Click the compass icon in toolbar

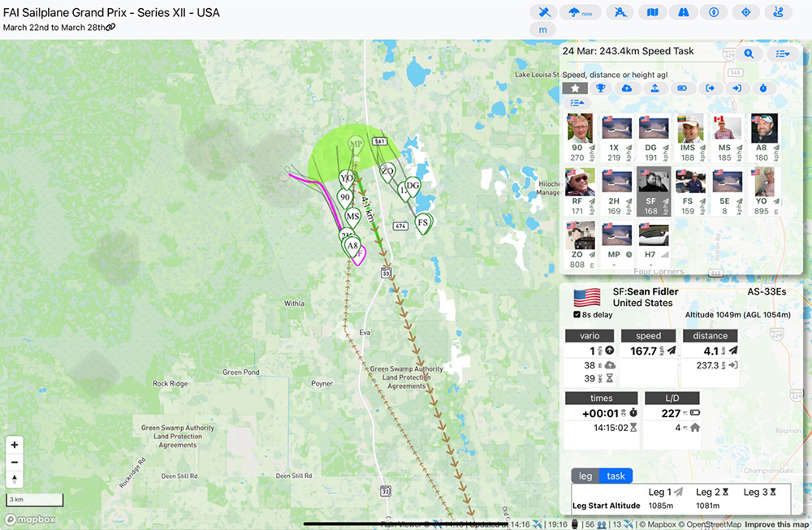[715, 12]
